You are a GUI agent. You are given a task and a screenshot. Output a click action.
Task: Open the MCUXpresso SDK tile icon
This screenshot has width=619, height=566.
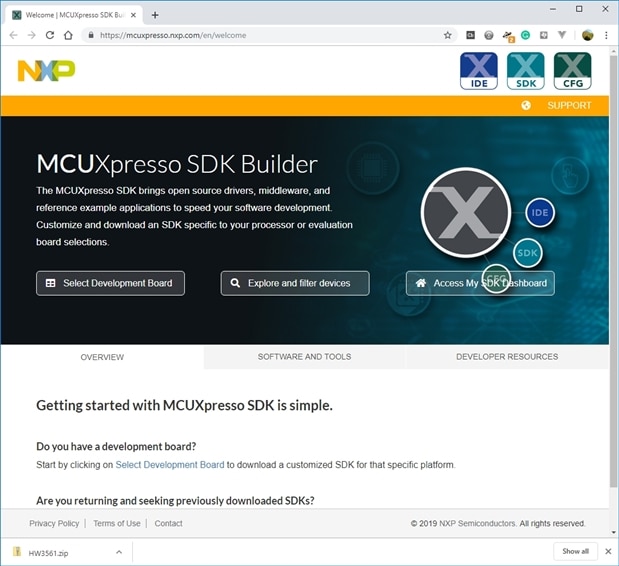[x=525, y=71]
